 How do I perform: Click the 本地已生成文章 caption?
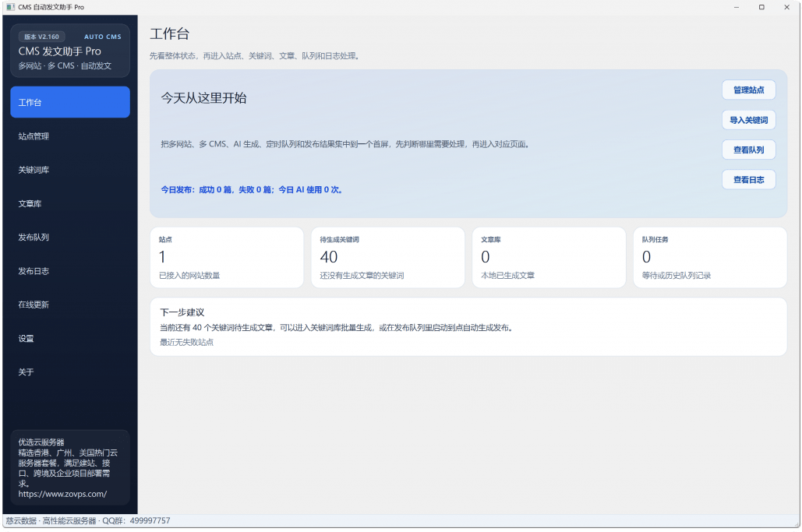click(508, 276)
